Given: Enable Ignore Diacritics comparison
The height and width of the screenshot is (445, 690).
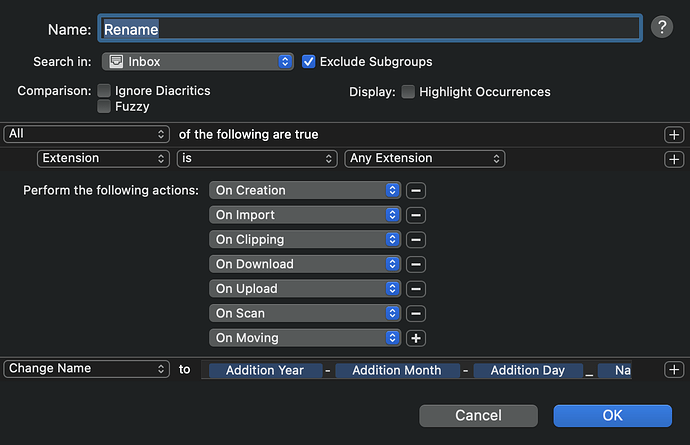Looking at the screenshot, I should [x=104, y=91].
